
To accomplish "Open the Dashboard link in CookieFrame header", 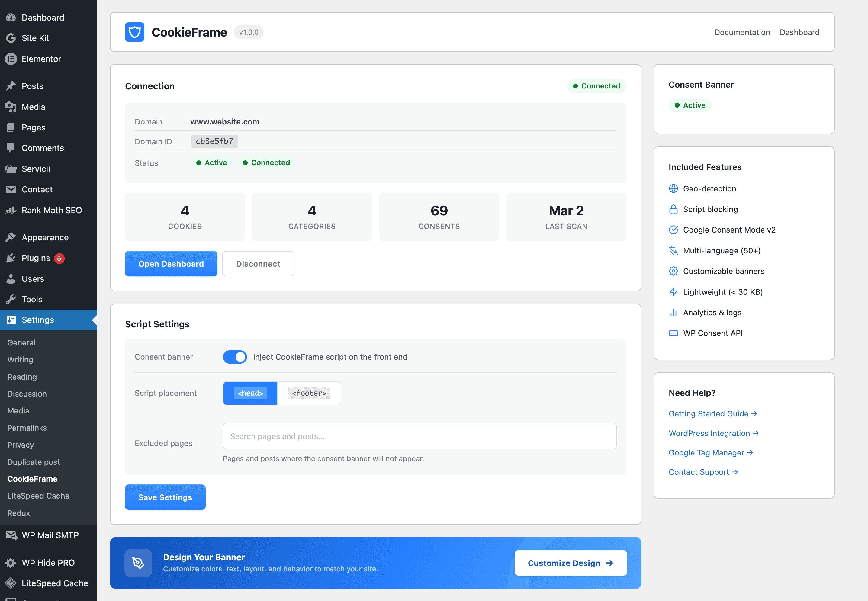I will tap(799, 32).
